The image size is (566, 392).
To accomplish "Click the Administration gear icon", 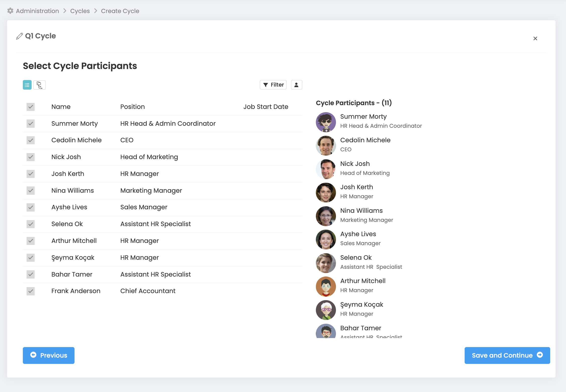I will tap(10, 11).
